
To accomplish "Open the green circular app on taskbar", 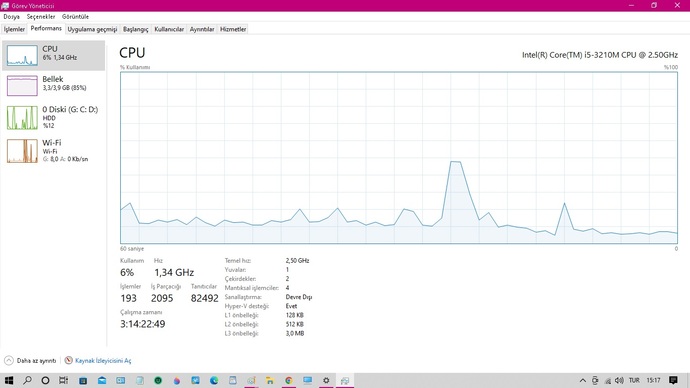I will coord(158,381).
